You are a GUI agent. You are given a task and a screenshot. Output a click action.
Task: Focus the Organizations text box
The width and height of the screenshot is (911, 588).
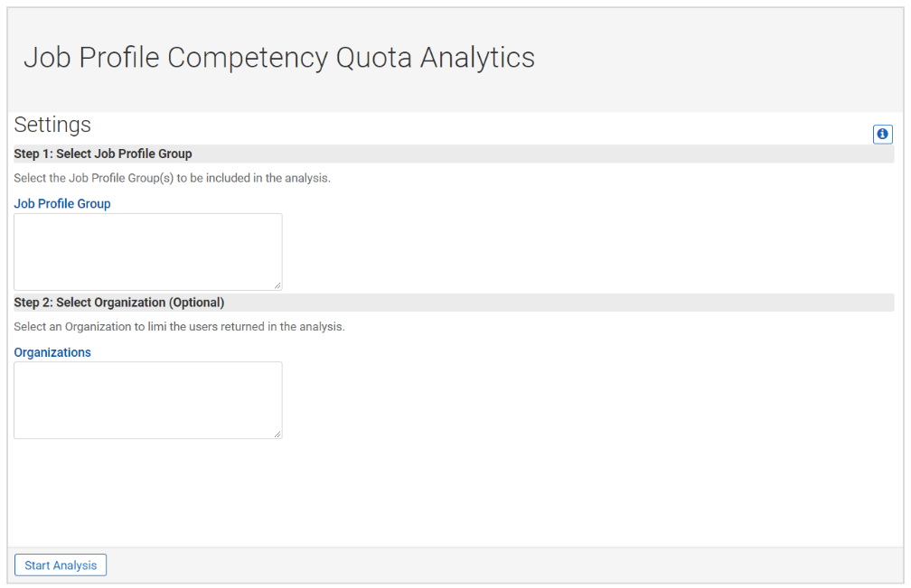point(148,400)
